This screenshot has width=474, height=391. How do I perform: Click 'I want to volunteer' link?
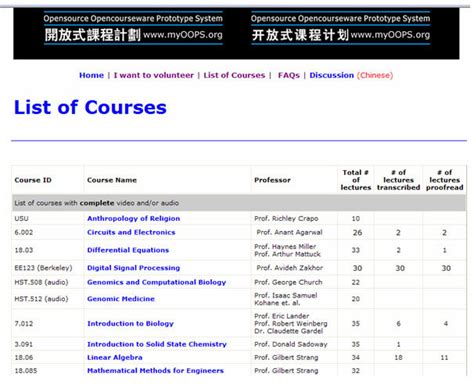pos(154,75)
